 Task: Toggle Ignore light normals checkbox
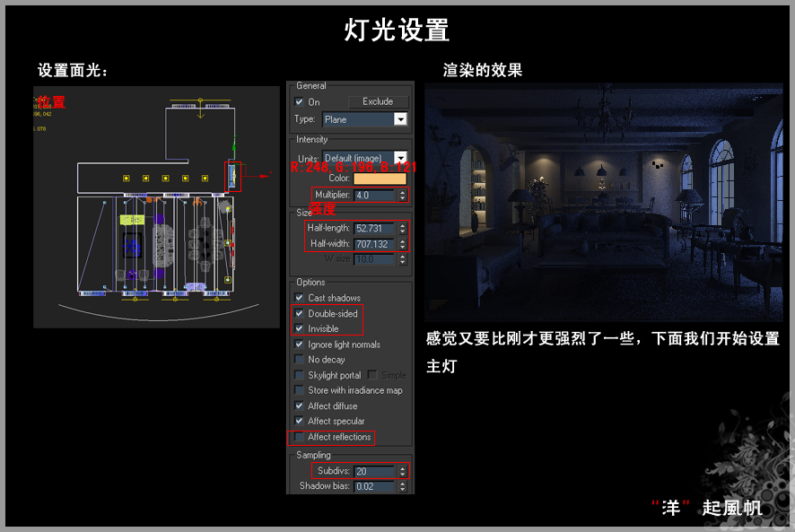pos(299,344)
